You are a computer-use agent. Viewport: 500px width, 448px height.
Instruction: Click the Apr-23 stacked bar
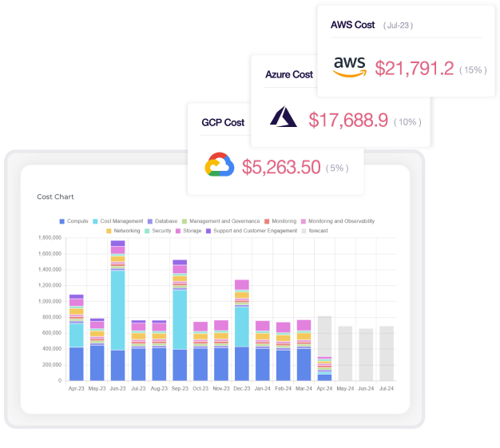click(77, 338)
